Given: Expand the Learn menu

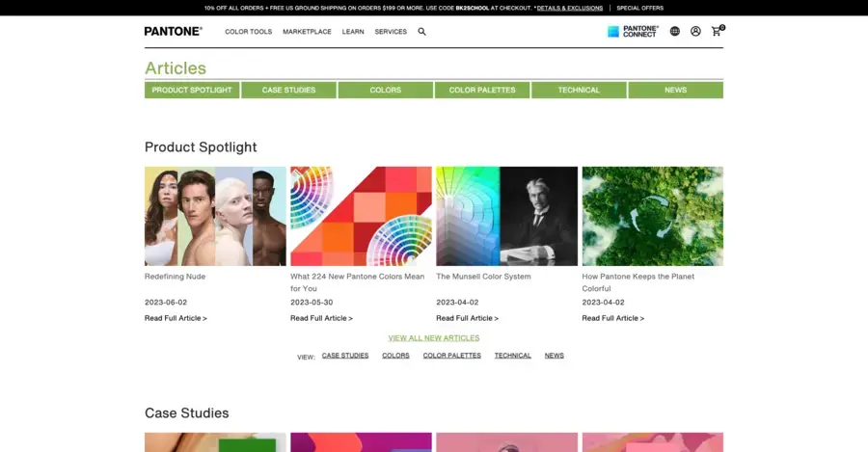Looking at the screenshot, I should point(353,32).
